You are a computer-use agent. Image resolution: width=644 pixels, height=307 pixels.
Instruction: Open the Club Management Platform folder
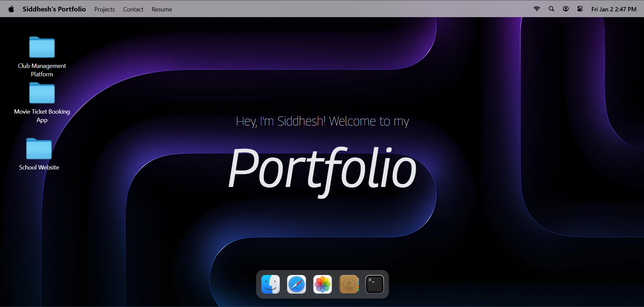click(x=42, y=47)
